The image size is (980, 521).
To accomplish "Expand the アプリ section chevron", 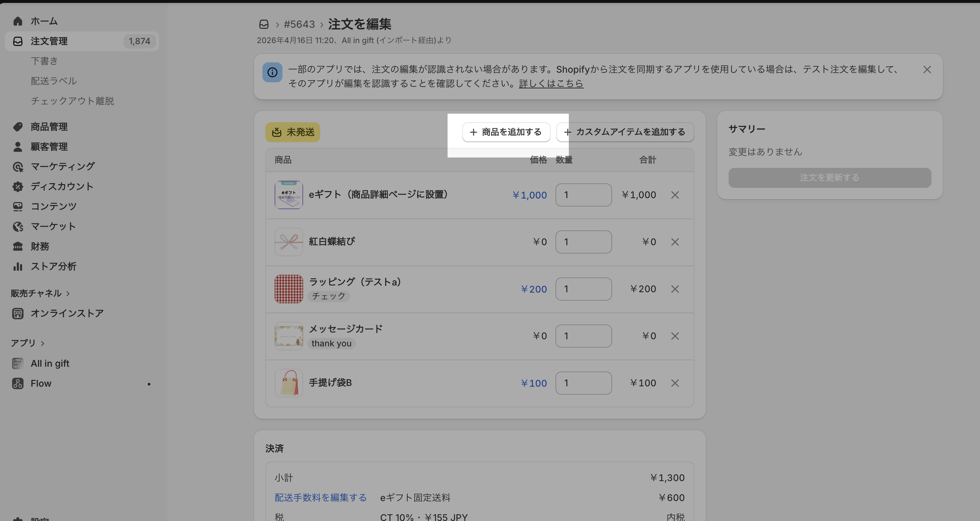I will coord(42,343).
